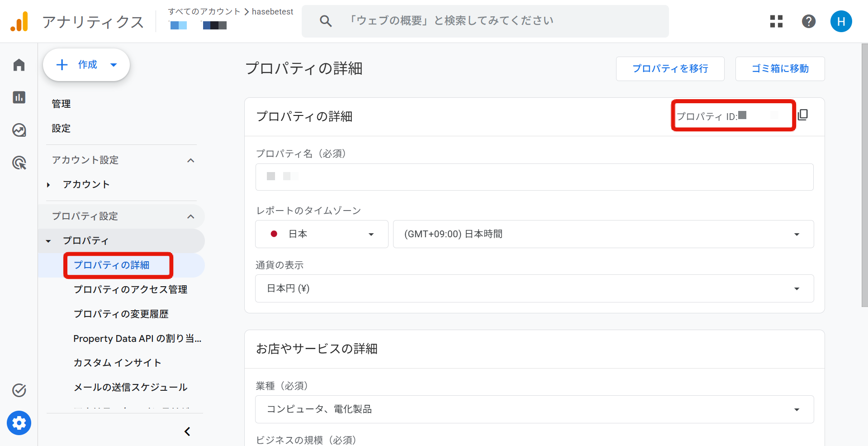Click the プロパティ名 input field
The width and height of the screenshot is (868, 446).
(534, 177)
